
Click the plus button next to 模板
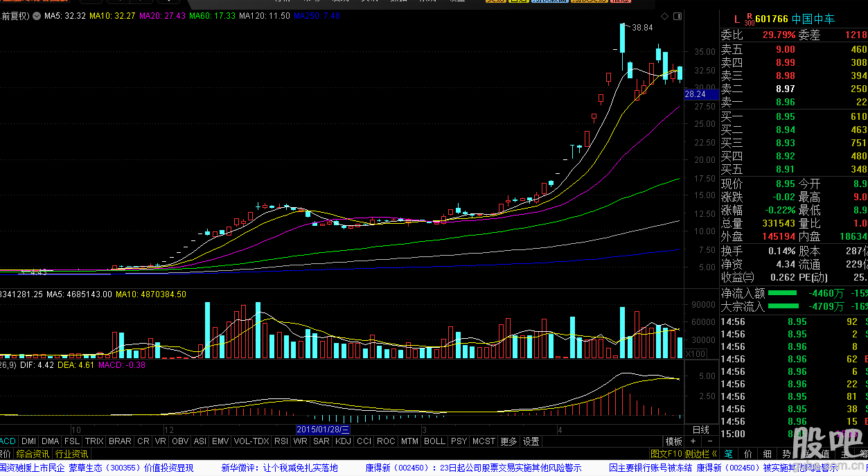(x=693, y=441)
